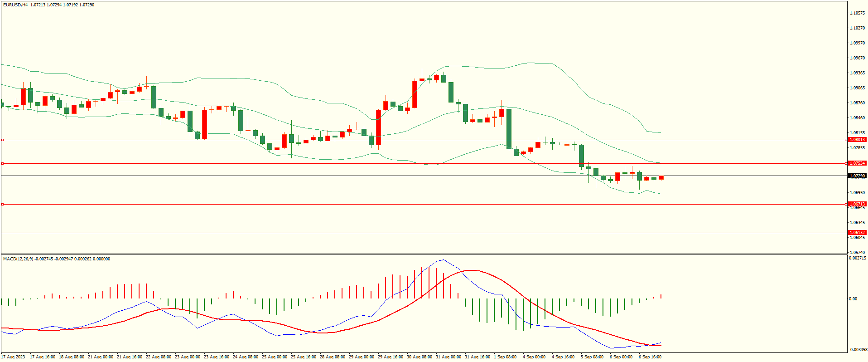Click the separator between price chart and MACD
This screenshot has width=868, height=362.
pyautogui.click(x=424, y=254)
